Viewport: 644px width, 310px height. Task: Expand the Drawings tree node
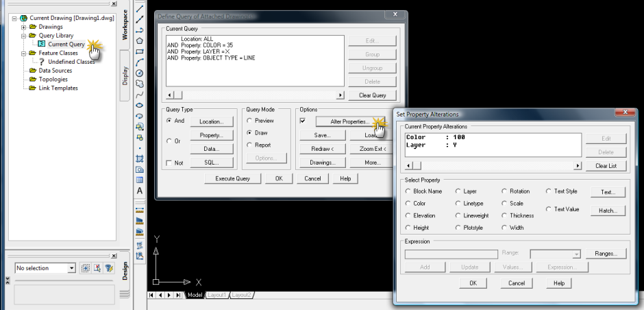(23, 27)
